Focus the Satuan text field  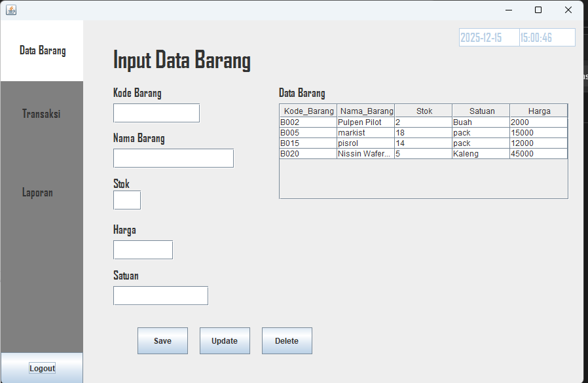tap(160, 295)
